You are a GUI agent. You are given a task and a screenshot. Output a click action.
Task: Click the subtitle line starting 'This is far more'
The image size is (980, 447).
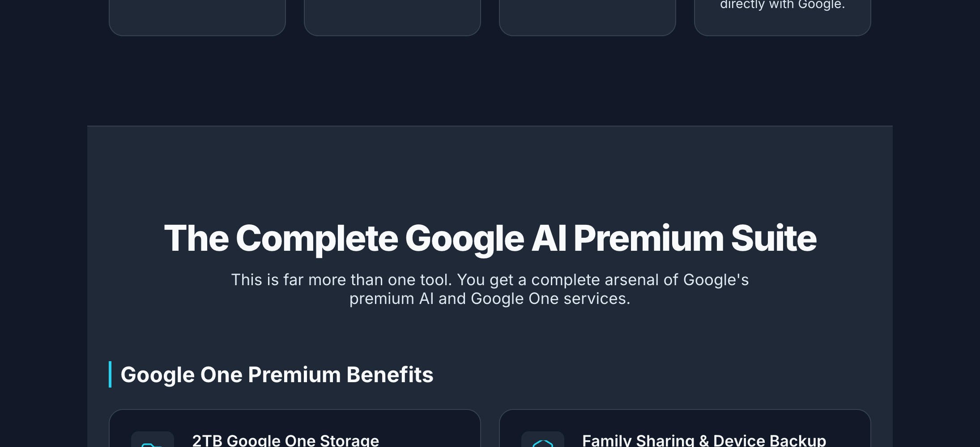pyautogui.click(x=490, y=280)
